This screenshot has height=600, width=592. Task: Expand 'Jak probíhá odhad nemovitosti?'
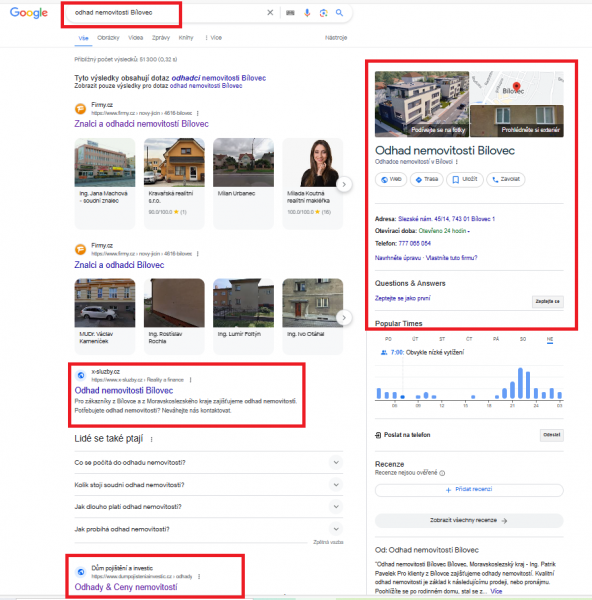tap(209, 529)
